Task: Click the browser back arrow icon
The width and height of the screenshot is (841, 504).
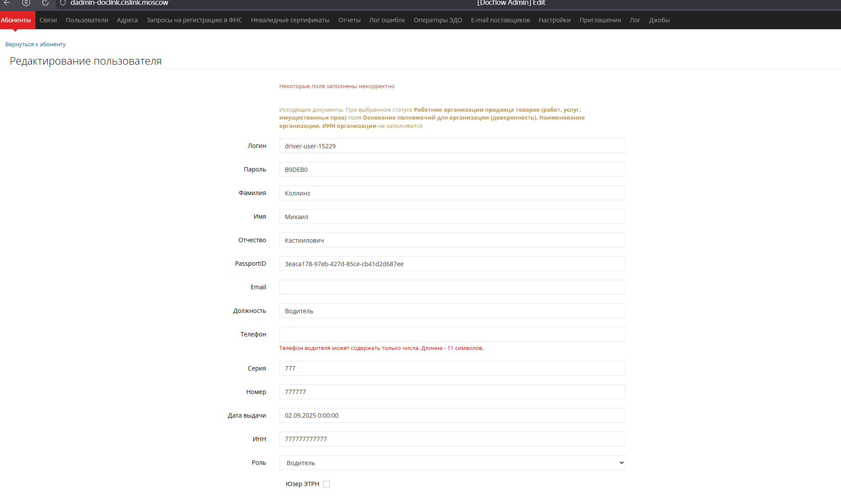Action: (7, 3)
